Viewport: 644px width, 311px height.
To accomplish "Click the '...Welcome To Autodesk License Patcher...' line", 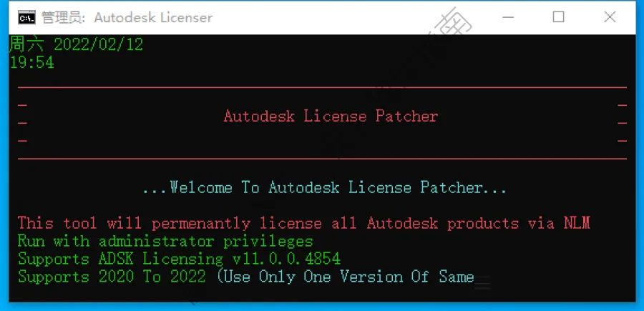I will pyautogui.click(x=324, y=188).
